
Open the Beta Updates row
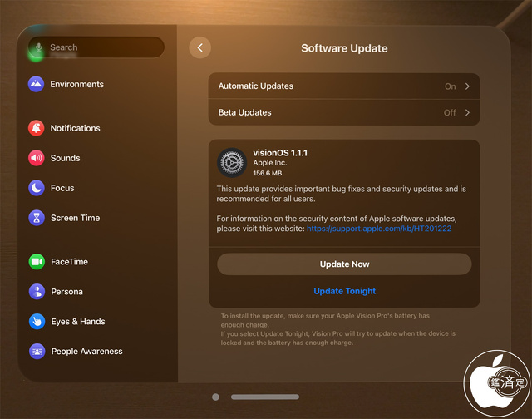tap(344, 112)
